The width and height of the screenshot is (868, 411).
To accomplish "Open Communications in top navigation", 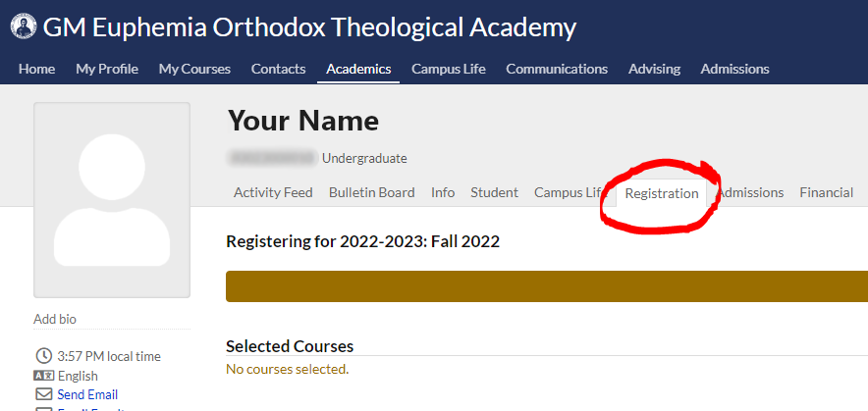I will pyautogui.click(x=557, y=69).
